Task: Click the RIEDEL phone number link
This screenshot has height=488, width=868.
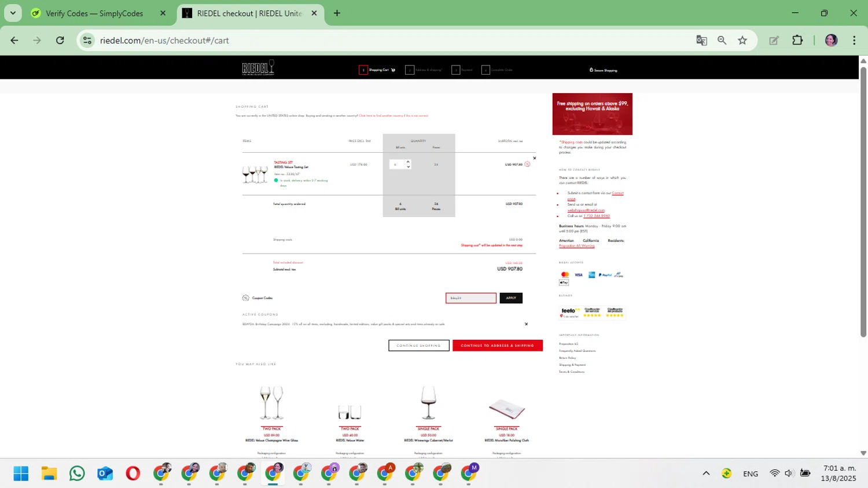Action: coord(597,216)
